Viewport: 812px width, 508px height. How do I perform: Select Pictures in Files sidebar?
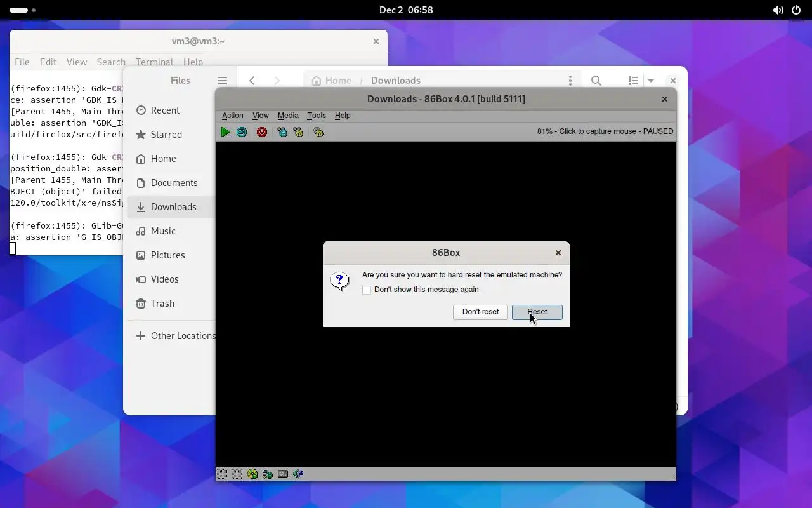point(171,255)
